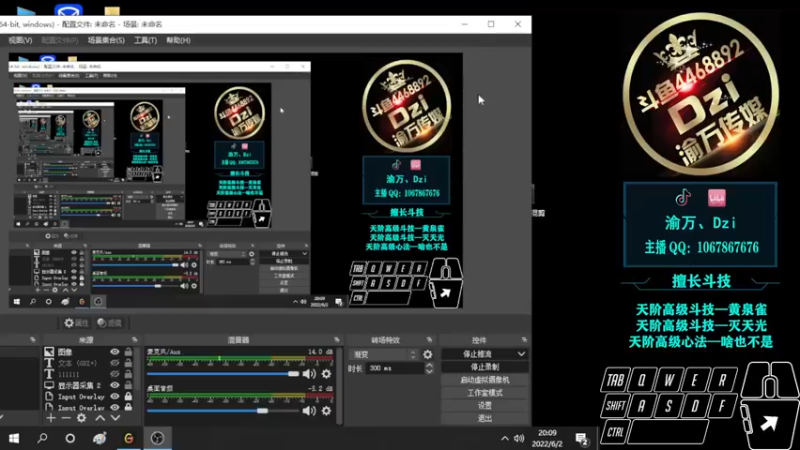The height and width of the screenshot is (450, 800).
Task: Open 桌面音频 audio settings gear
Action: pyautogui.click(x=327, y=411)
